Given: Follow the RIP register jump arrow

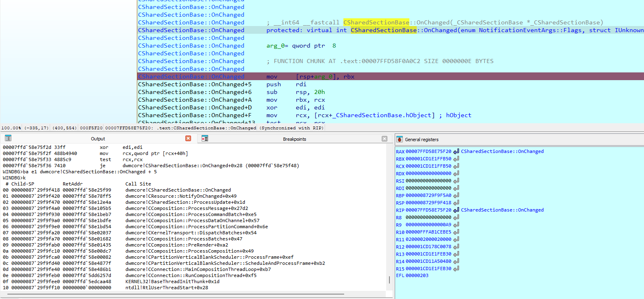Looking at the screenshot, I should tap(456, 210).
